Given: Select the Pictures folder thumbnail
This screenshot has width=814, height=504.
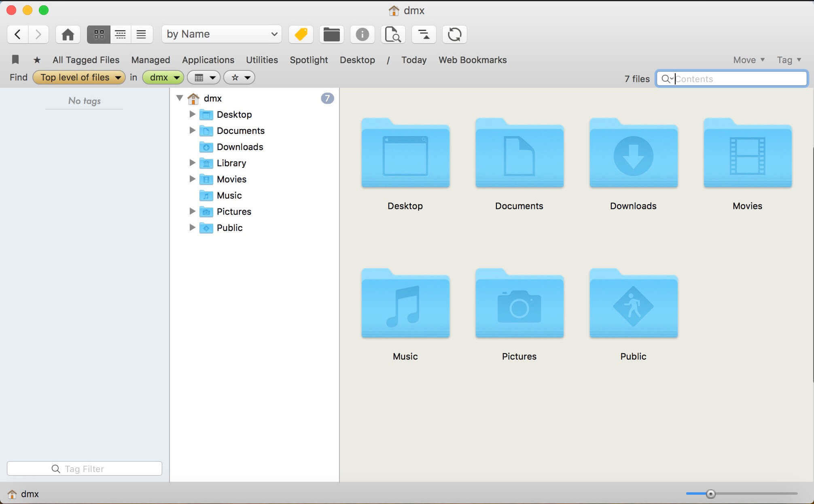Looking at the screenshot, I should click(519, 303).
